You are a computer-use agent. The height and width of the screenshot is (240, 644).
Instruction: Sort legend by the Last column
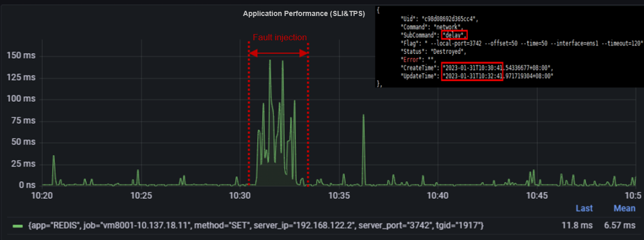click(584, 209)
